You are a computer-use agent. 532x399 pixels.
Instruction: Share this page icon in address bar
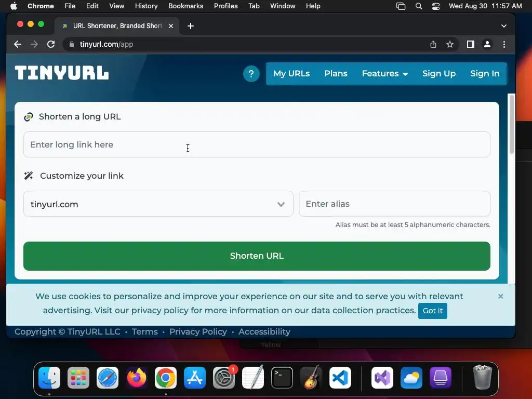tap(433, 44)
